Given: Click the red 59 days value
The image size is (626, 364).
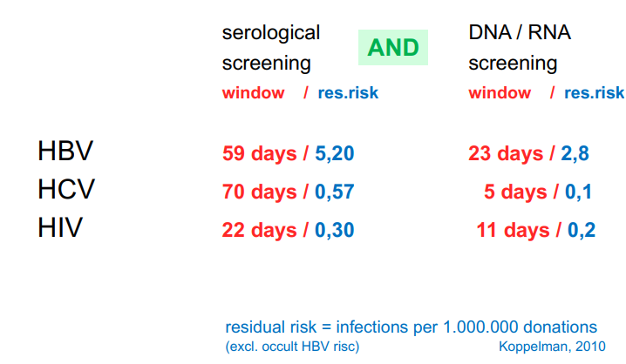Looking at the screenshot, I should [259, 155].
